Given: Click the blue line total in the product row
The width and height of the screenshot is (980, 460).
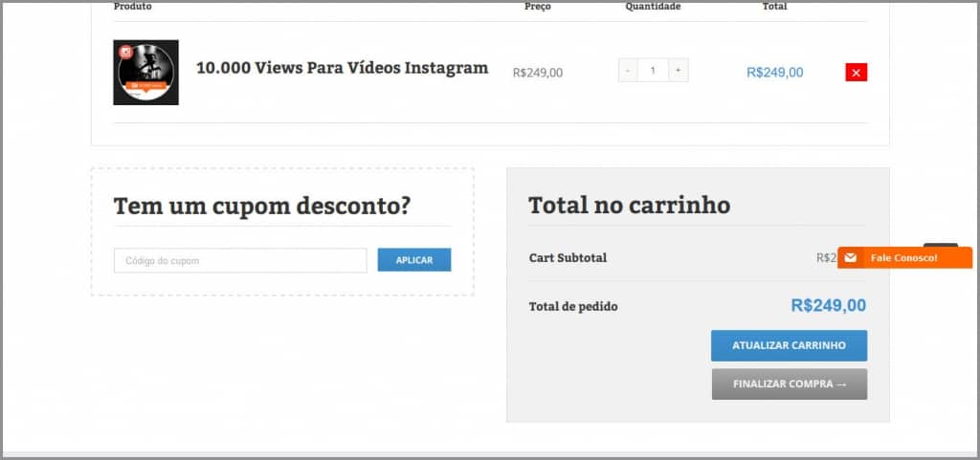Looking at the screenshot, I should point(774,73).
